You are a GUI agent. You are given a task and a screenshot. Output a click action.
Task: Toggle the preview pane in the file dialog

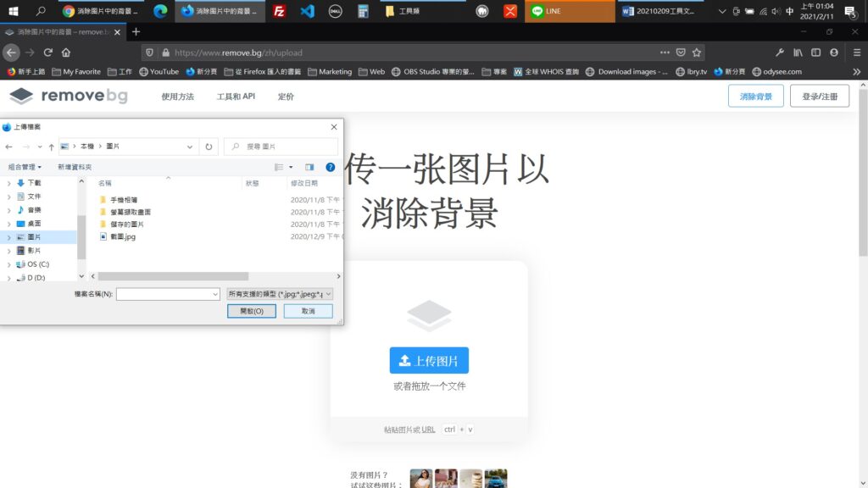pos(309,168)
